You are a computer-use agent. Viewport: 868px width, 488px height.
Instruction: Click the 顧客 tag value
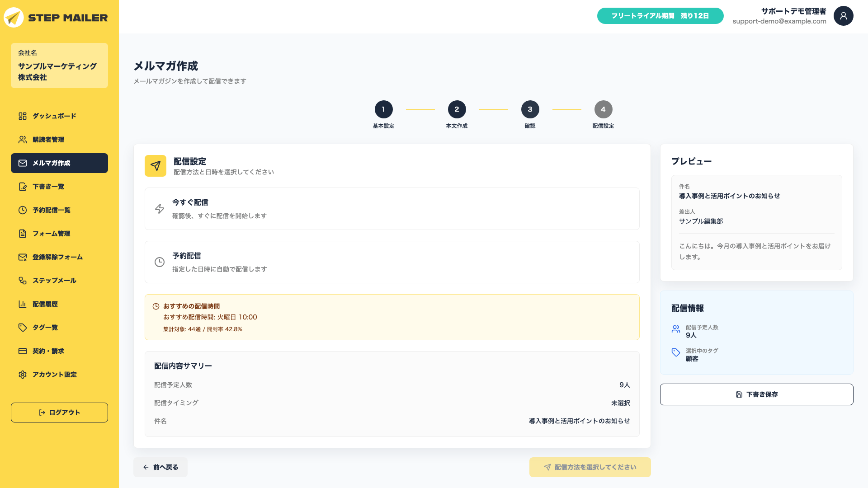point(692,359)
